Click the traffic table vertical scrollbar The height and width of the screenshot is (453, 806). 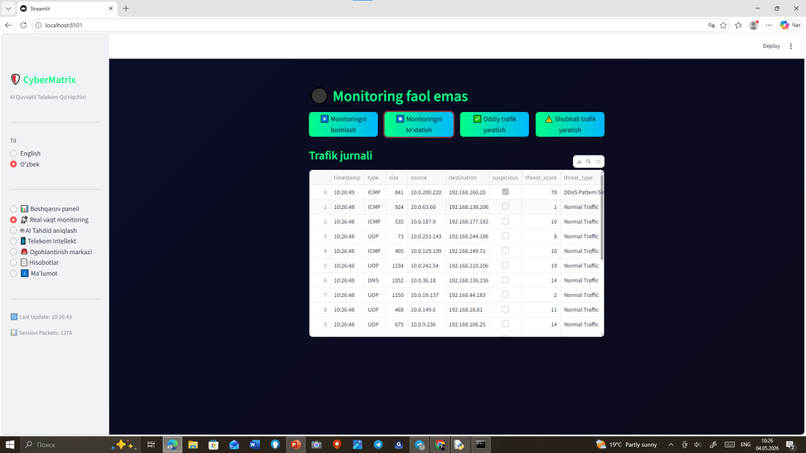(602, 217)
